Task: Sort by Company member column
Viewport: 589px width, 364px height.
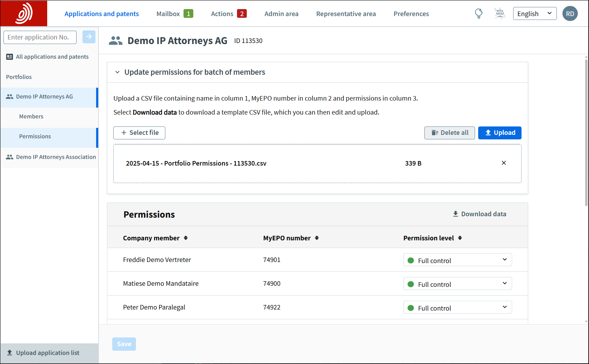Action: pos(186,238)
